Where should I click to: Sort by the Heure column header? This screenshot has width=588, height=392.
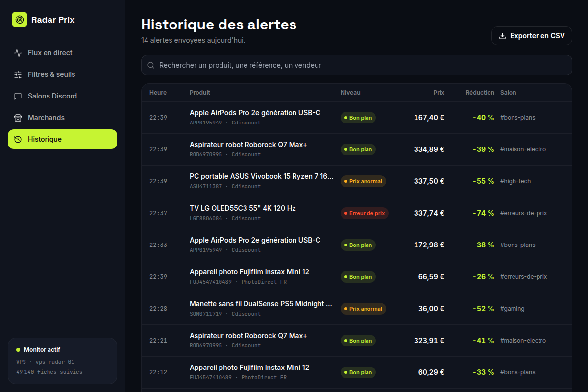(x=158, y=93)
